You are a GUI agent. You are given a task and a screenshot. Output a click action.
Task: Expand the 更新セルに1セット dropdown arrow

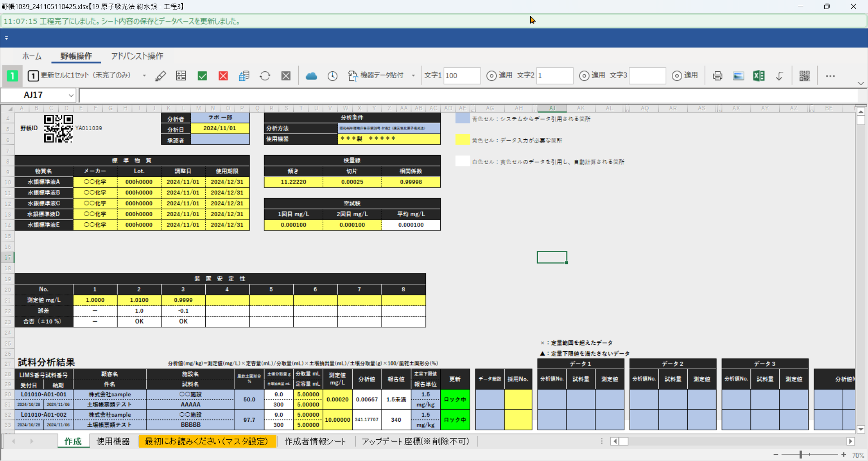(x=144, y=75)
